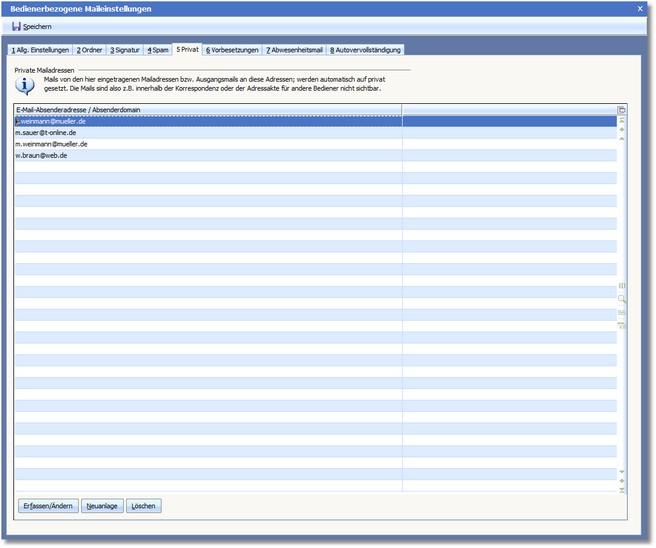Click the filter funnel icon beside the grid
This screenshot has width=656, height=548.
tap(622, 325)
